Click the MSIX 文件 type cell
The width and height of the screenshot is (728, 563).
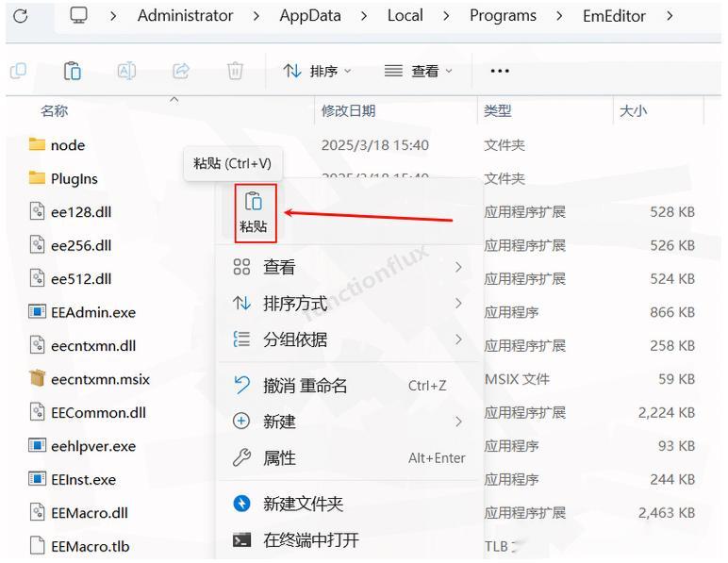tap(517, 379)
